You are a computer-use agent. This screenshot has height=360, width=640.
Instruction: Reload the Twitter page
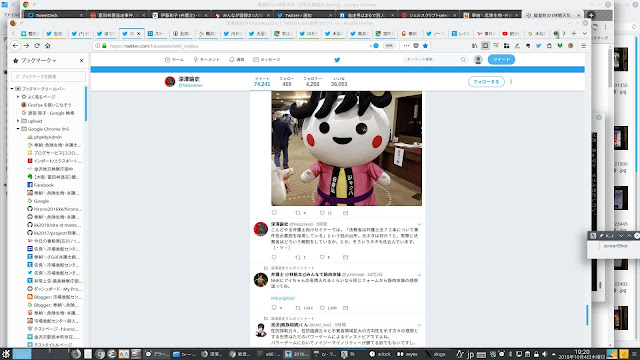37,46
